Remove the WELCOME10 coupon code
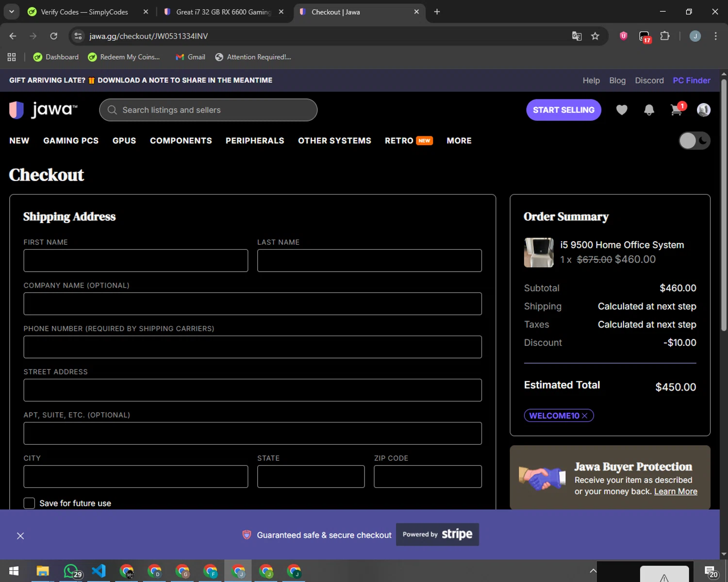This screenshot has width=728, height=582. click(x=585, y=416)
